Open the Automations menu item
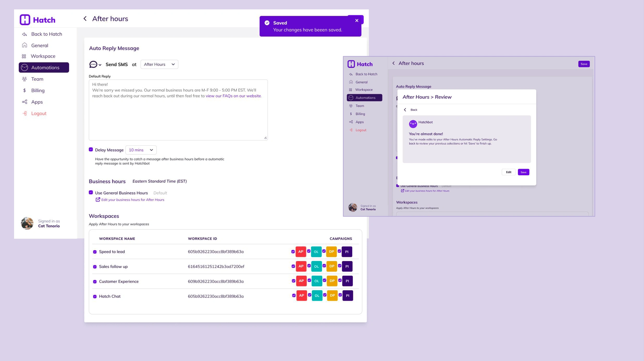The width and height of the screenshot is (644, 361). (x=44, y=68)
